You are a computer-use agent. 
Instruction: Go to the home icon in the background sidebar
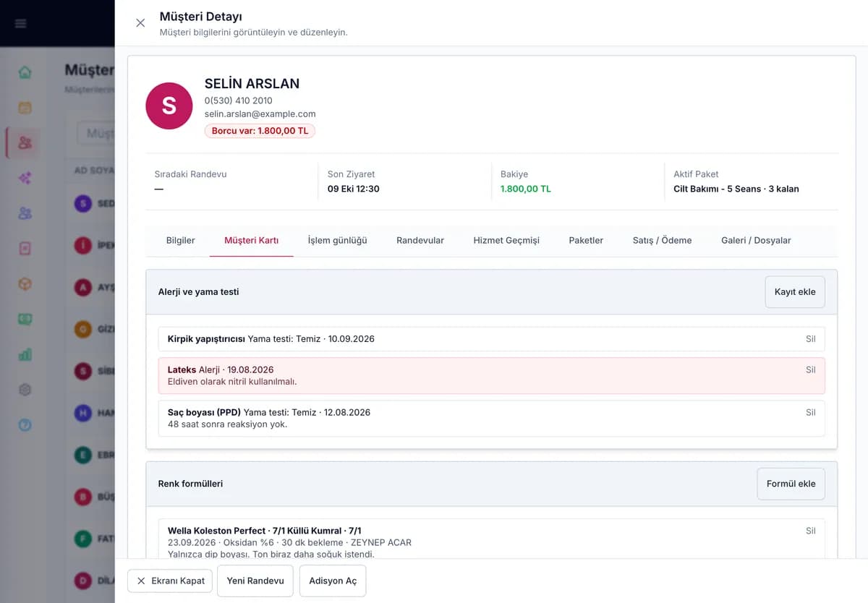click(25, 72)
